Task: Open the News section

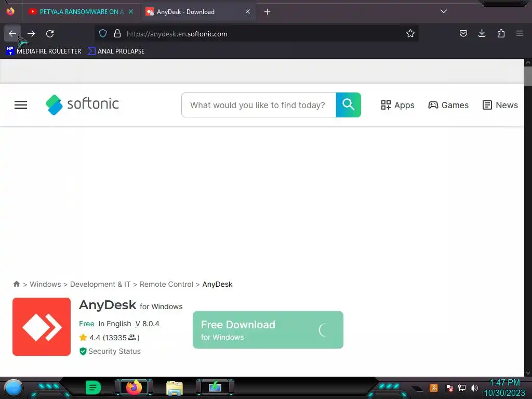Action: coord(500,105)
